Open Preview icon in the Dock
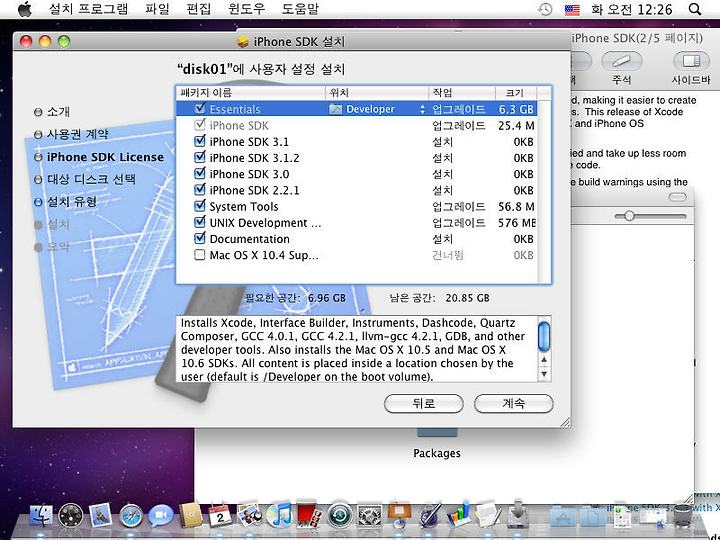The height and width of the screenshot is (540, 720). [250, 515]
